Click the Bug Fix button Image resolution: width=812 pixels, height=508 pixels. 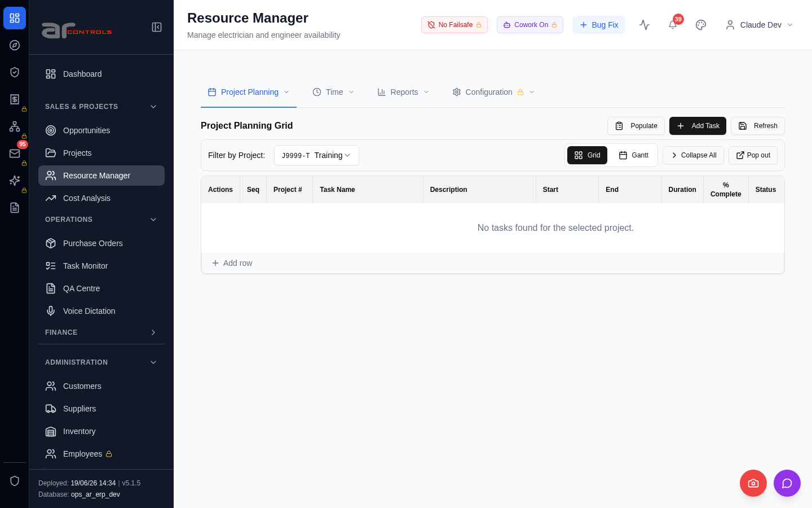[599, 25]
